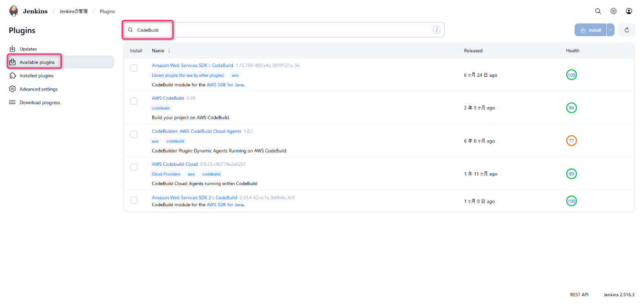Open AWS SDK for Java link in last row
This screenshot has height=305, width=644.
click(225, 204)
